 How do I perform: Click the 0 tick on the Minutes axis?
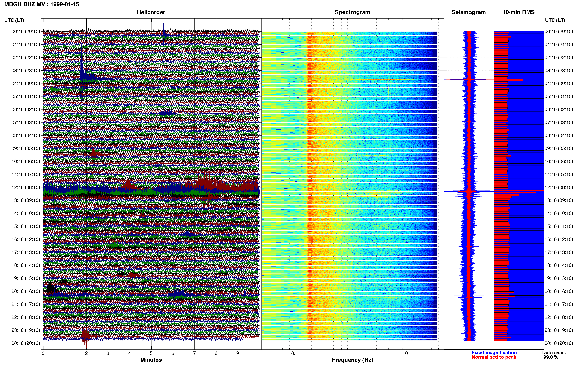coord(43,353)
